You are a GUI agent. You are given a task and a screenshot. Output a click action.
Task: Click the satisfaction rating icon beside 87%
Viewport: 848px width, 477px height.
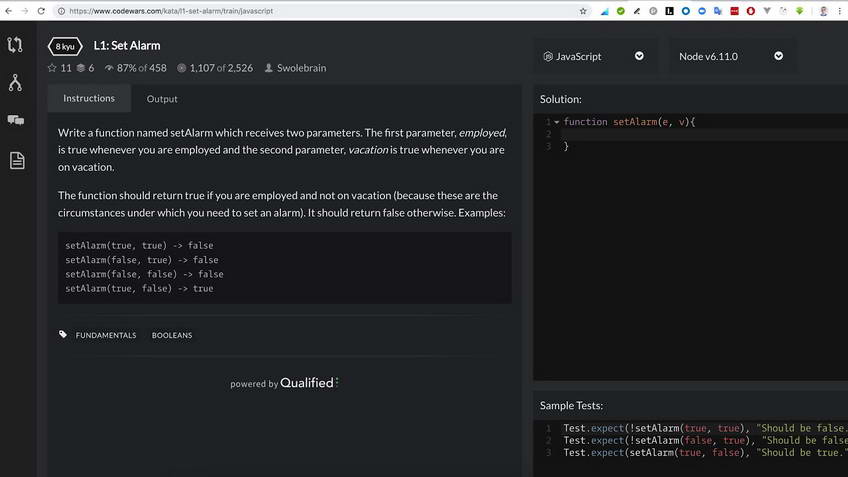(109, 68)
